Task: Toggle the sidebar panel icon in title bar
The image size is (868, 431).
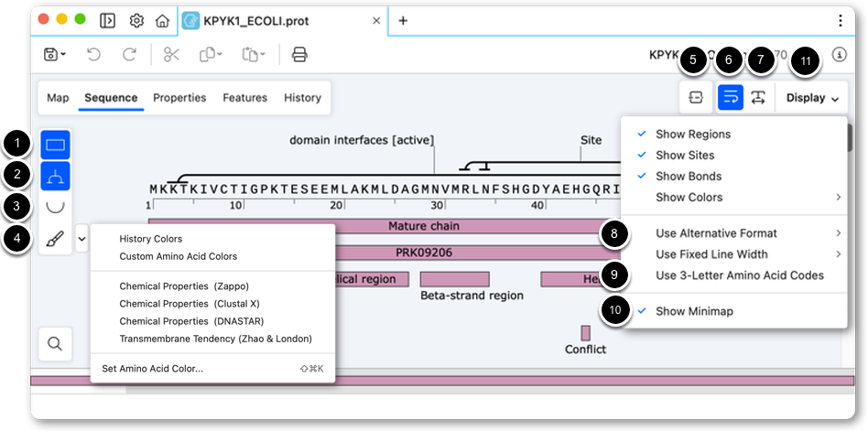Action: point(107,21)
